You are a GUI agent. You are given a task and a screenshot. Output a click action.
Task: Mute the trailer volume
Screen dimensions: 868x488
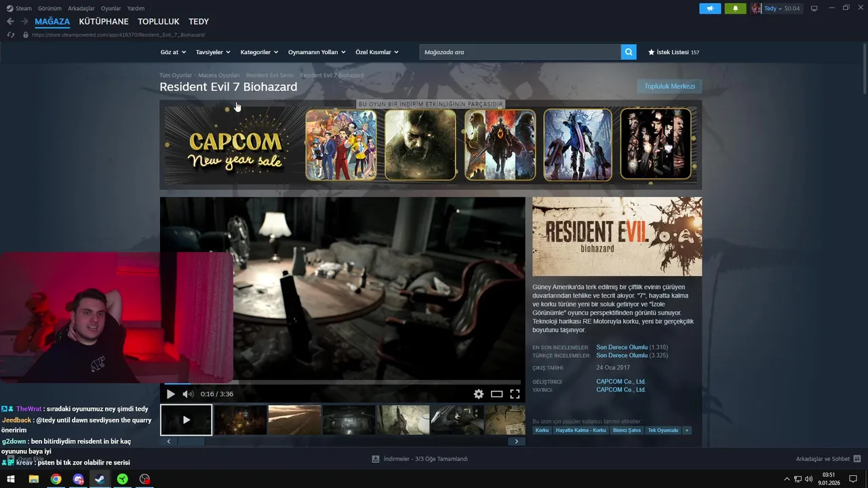(188, 394)
